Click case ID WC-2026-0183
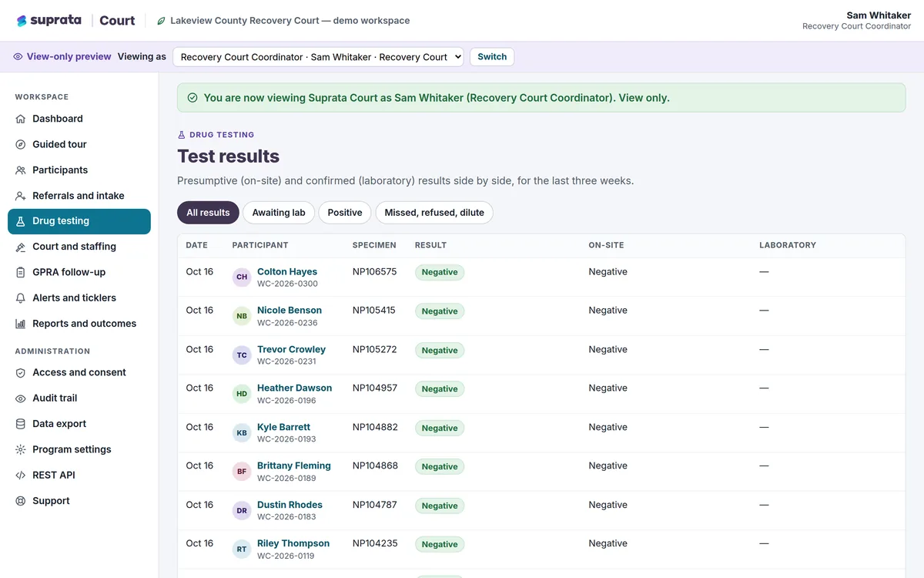This screenshot has height=578, width=924. coord(286,517)
